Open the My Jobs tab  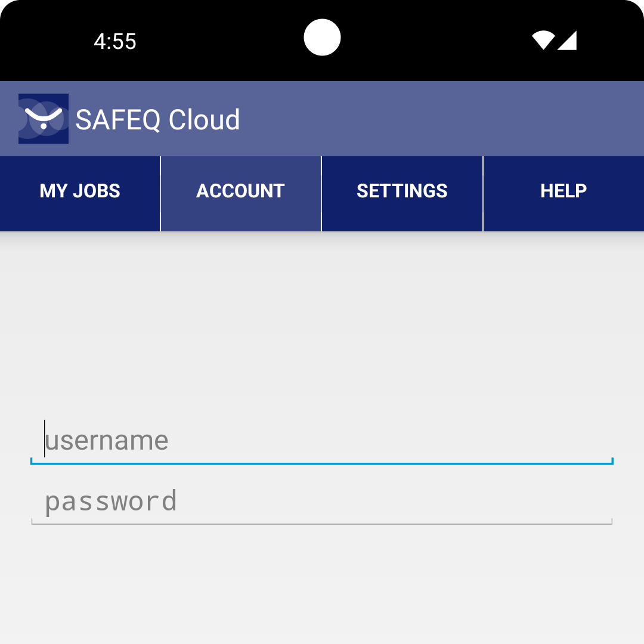80,191
